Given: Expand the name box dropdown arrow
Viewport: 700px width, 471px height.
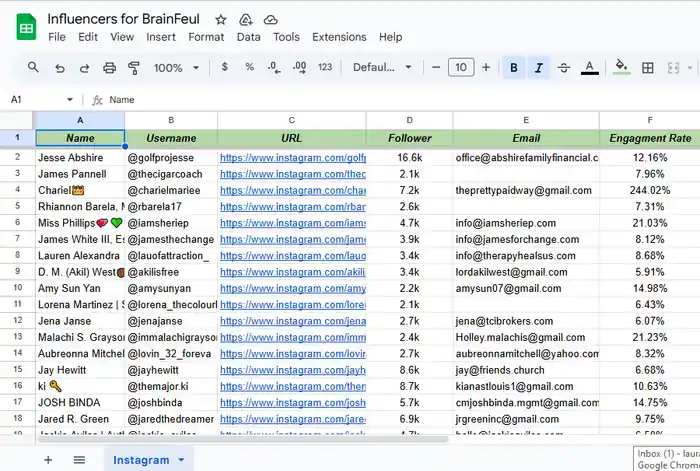Looking at the screenshot, I should coord(70,100).
